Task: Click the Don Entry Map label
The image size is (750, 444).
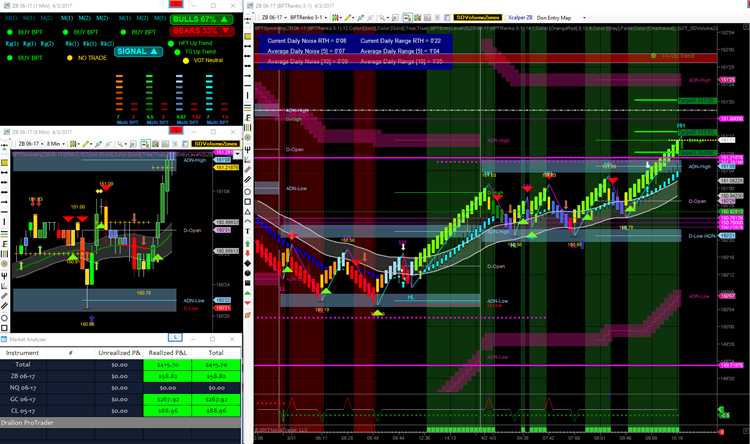Action: tap(553, 18)
